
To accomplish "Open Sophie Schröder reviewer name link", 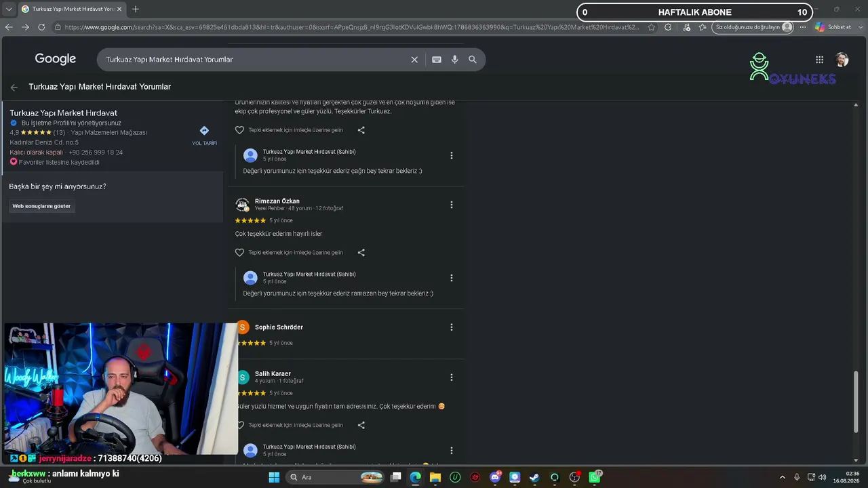I will [x=279, y=327].
